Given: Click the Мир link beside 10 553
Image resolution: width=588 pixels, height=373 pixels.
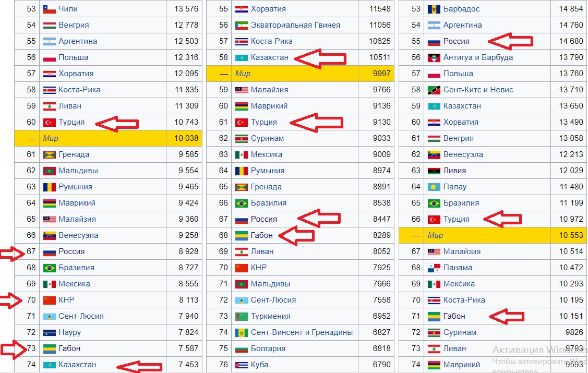Looking at the screenshot, I should click(x=435, y=235).
